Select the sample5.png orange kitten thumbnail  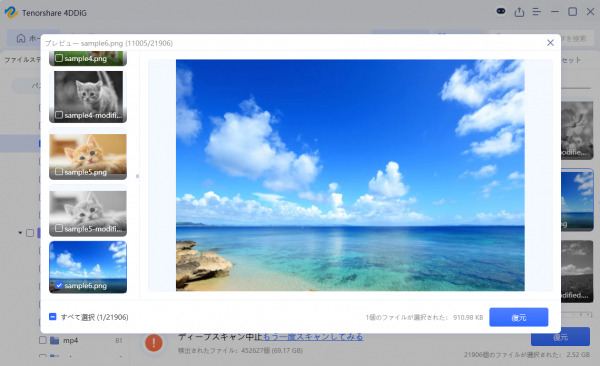(88, 154)
